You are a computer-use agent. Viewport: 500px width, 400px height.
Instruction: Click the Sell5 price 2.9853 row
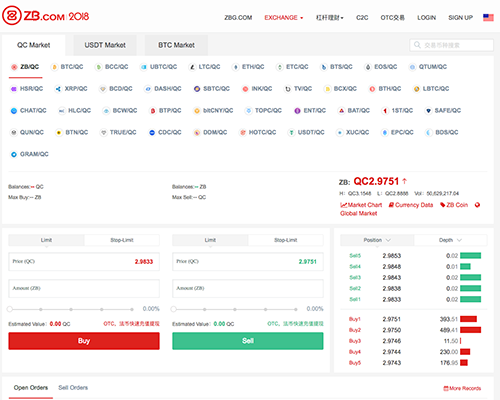point(415,256)
